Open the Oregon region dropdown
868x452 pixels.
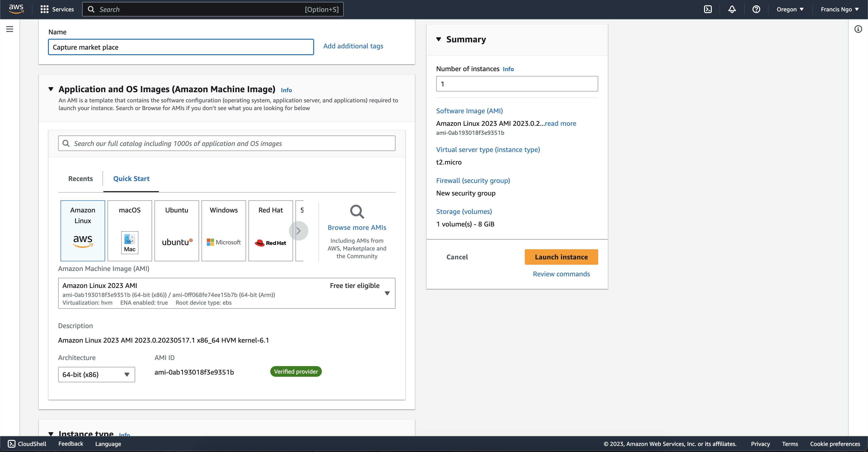(x=790, y=9)
